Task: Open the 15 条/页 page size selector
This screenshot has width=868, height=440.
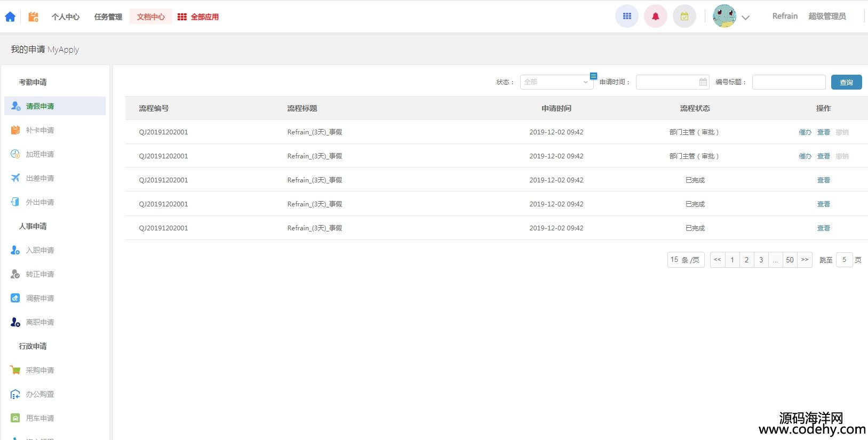Action: [686, 260]
